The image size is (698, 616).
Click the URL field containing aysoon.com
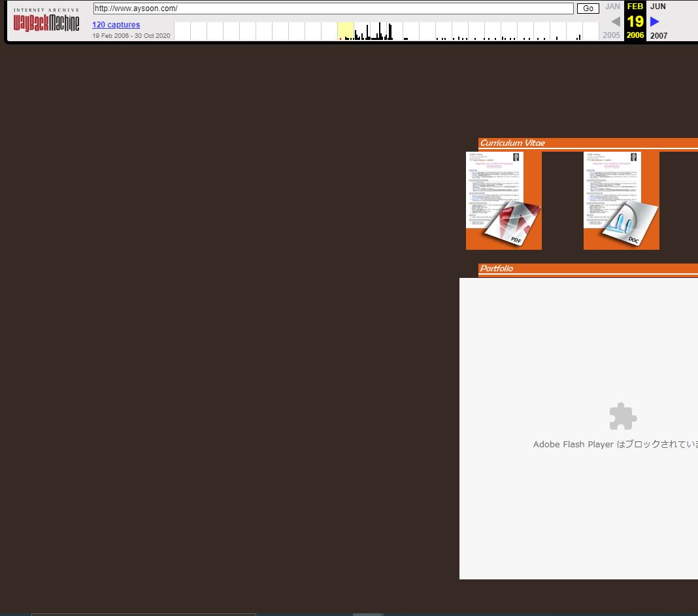tap(333, 9)
